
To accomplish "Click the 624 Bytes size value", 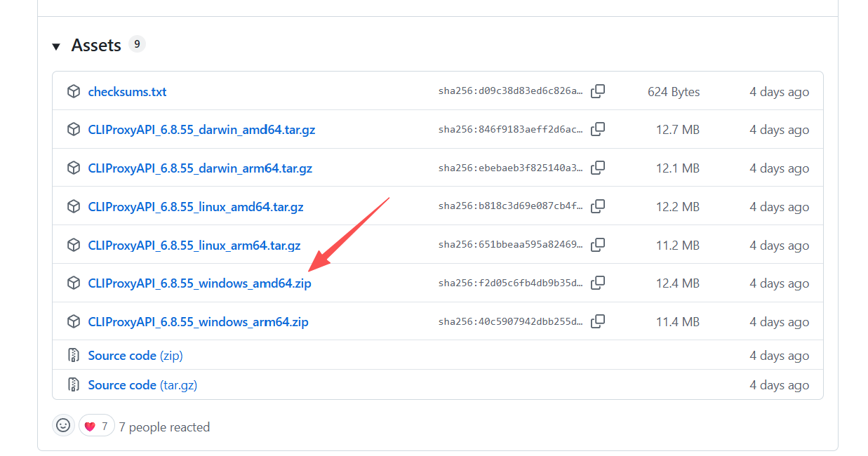I will point(674,92).
